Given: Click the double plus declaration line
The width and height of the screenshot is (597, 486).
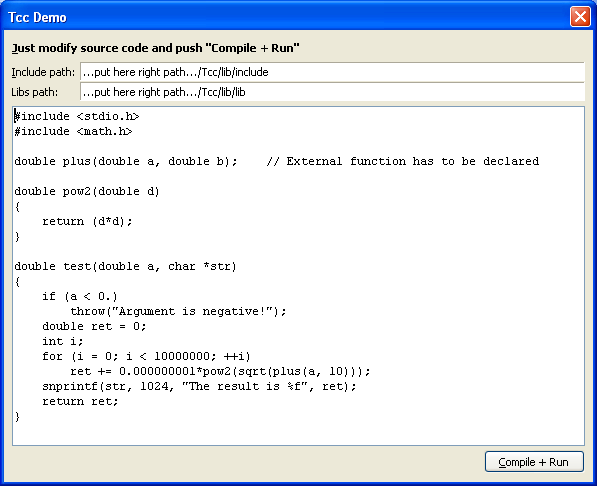Looking at the screenshot, I should (126, 161).
